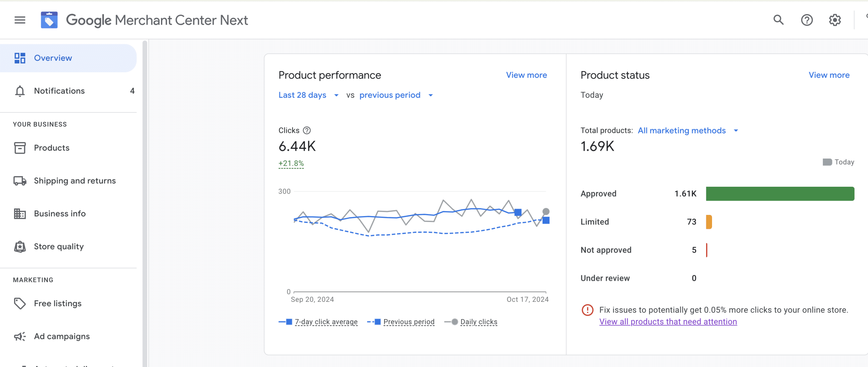Open Free listings section
Viewport: 868px width, 367px height.
(68, 304)
